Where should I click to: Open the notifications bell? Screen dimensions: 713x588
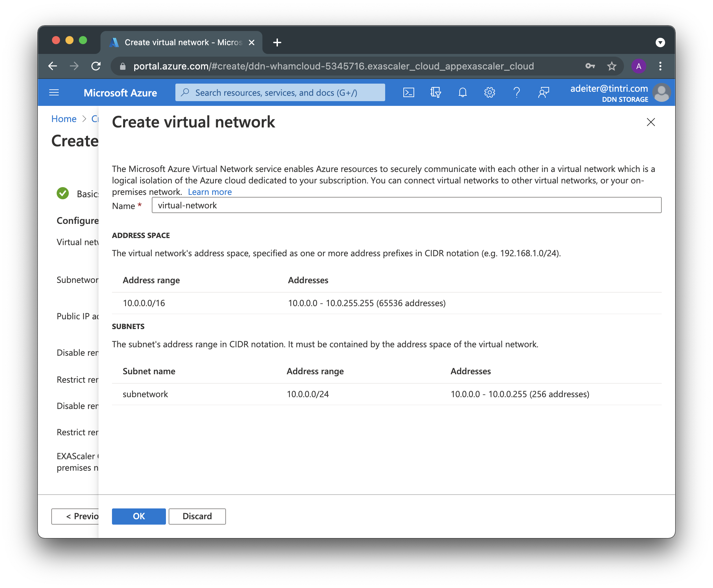(462, 92)
